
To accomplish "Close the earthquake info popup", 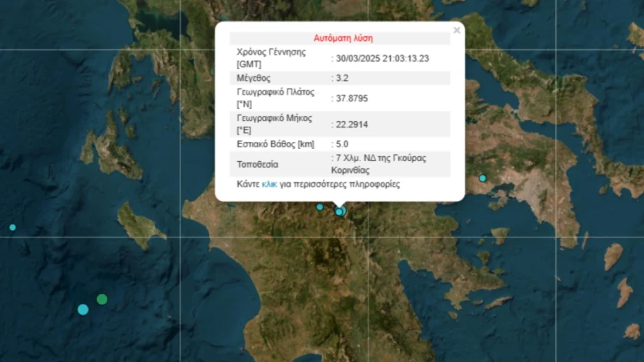I will point(456,30).
